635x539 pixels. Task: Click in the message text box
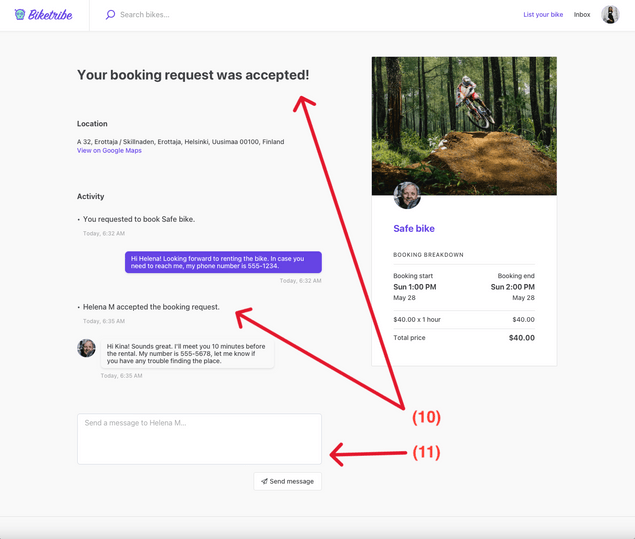199,439
